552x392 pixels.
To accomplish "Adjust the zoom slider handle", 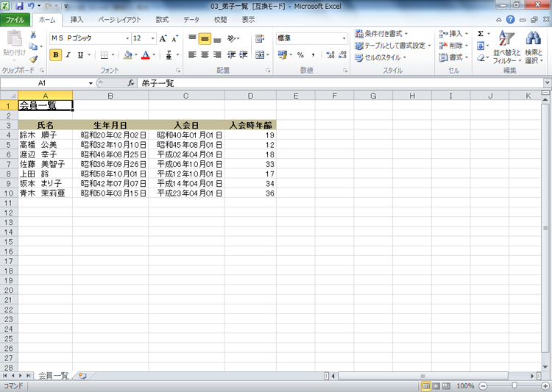I will (x=514, y=386).
